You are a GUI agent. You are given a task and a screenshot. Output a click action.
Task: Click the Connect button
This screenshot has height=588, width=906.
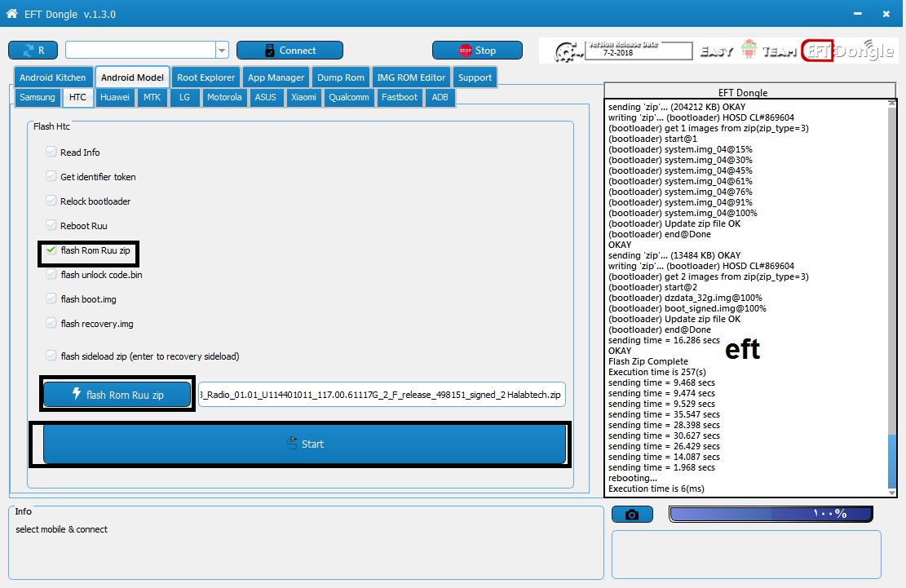click(x=289, y=51)
